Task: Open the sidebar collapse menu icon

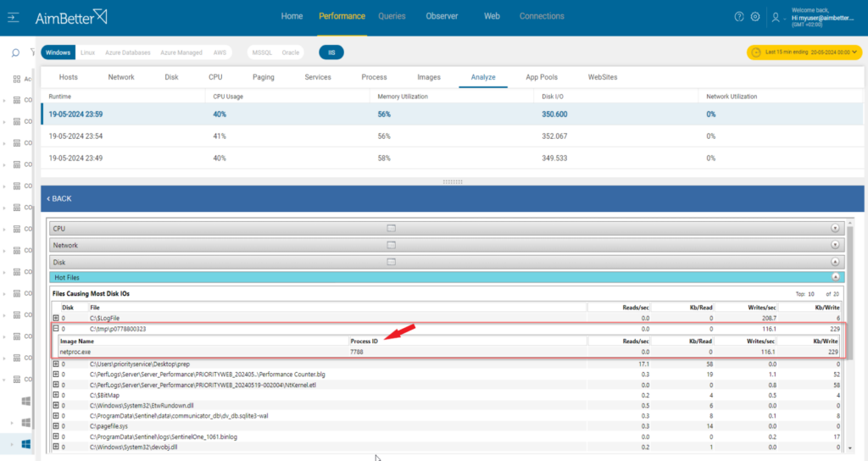Action: 14,18
